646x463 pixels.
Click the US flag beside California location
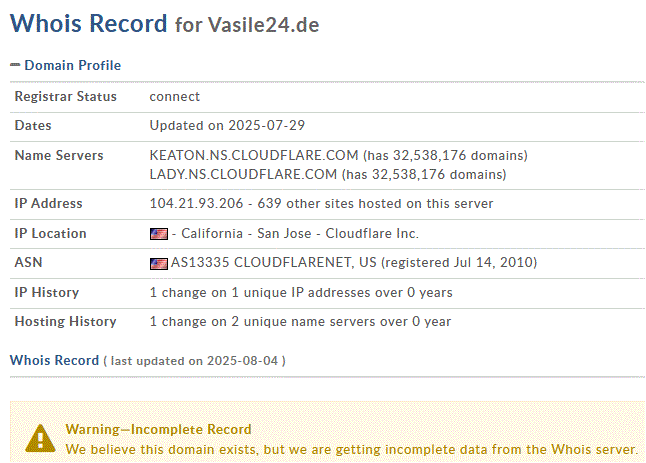[x=158, y=234]
